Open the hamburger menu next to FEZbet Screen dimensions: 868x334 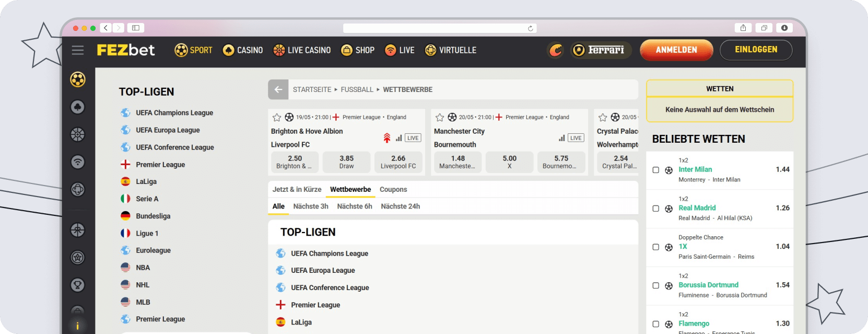point(78,50)
